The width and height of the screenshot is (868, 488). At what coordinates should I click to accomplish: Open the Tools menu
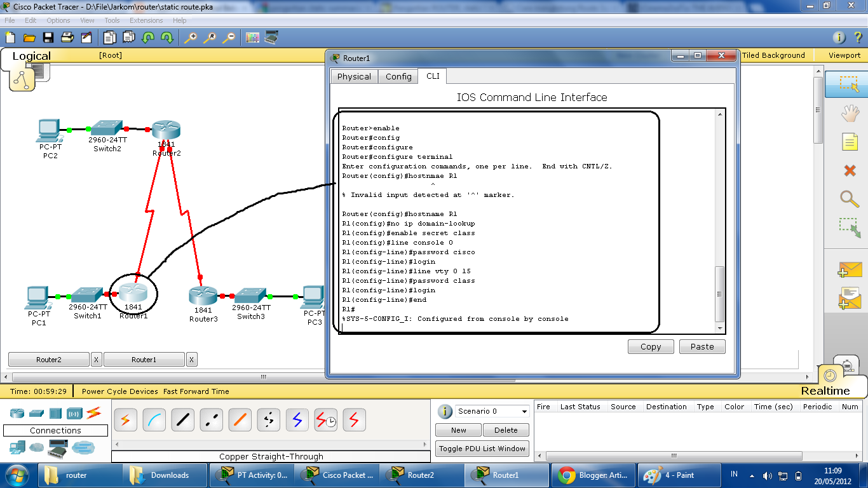[112, 20]
